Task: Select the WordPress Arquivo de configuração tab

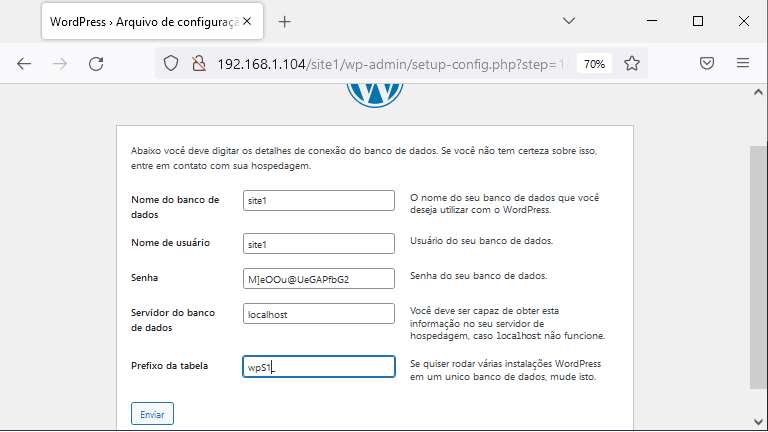Action: [152, 22]
